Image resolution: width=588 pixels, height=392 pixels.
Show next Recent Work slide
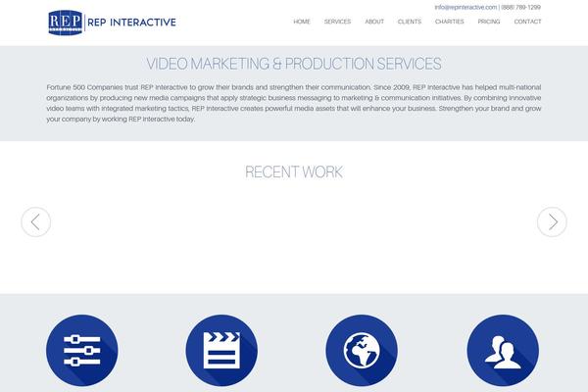(552, 222)
